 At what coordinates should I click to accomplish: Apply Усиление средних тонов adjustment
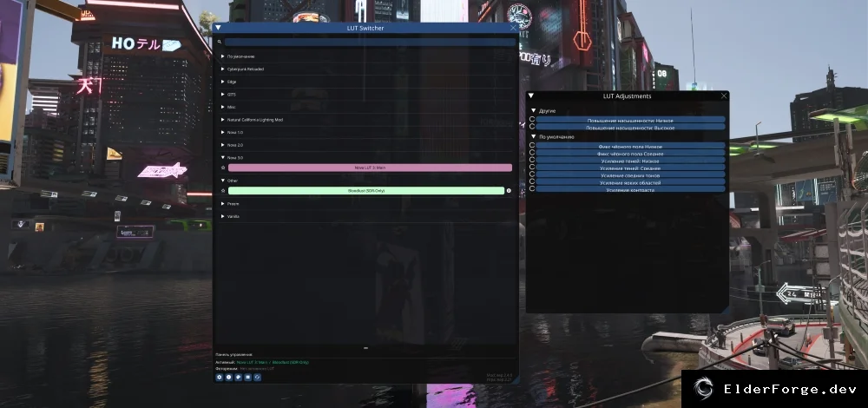pos(630,175)
